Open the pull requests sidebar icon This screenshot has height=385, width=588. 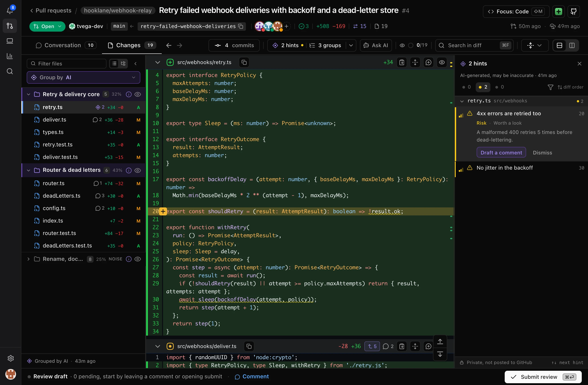pyautogui.click(x=10, y=26)
